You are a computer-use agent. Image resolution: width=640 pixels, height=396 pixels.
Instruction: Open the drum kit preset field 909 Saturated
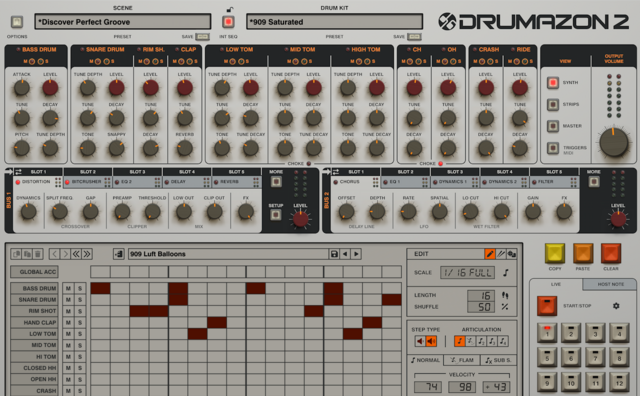click(x=334, y=22)
